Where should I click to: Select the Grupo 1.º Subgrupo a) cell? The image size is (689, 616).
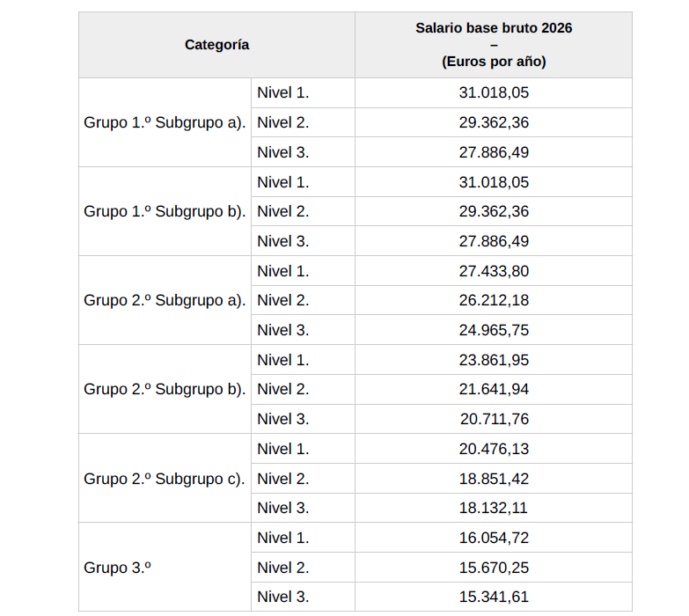pyautogui.click(x=165, y=122)
